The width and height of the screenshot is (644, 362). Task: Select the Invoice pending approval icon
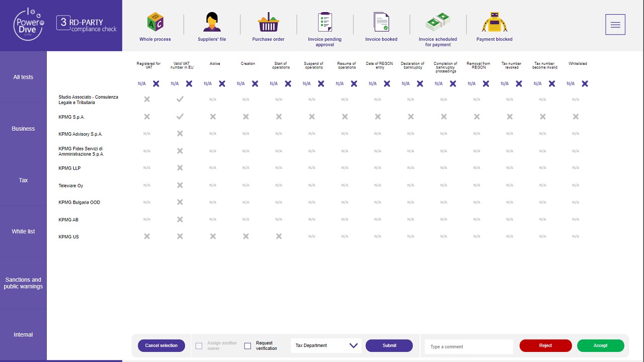[325, 22]
